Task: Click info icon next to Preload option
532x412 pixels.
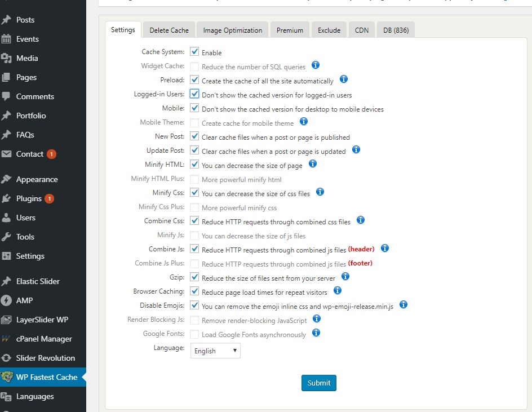Action: coord(344,79)
